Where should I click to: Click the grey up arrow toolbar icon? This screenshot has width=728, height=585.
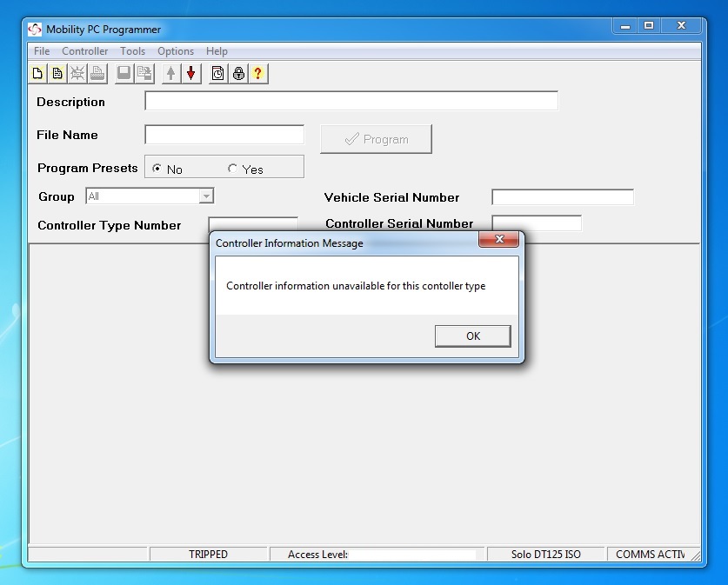click(171, 74)
